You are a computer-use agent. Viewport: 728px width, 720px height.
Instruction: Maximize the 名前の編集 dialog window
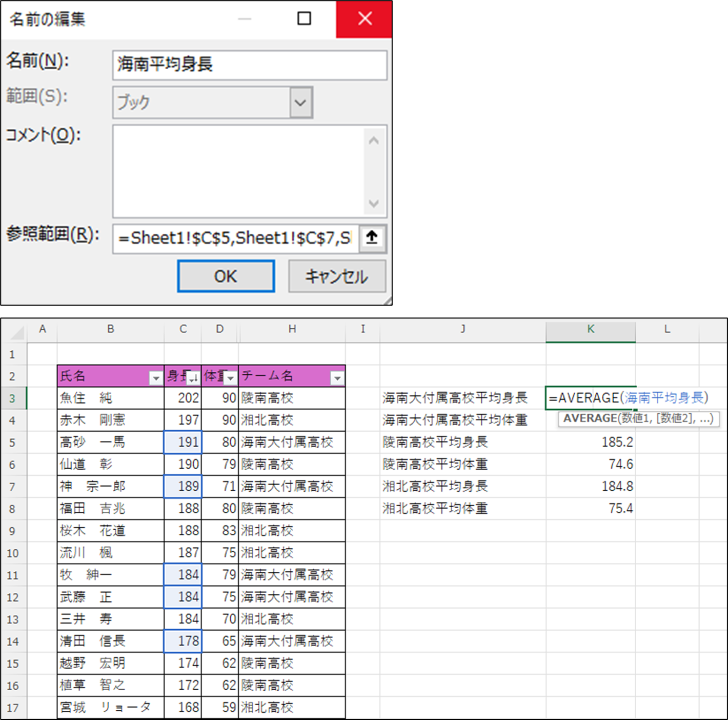click(x=304, y=19)
